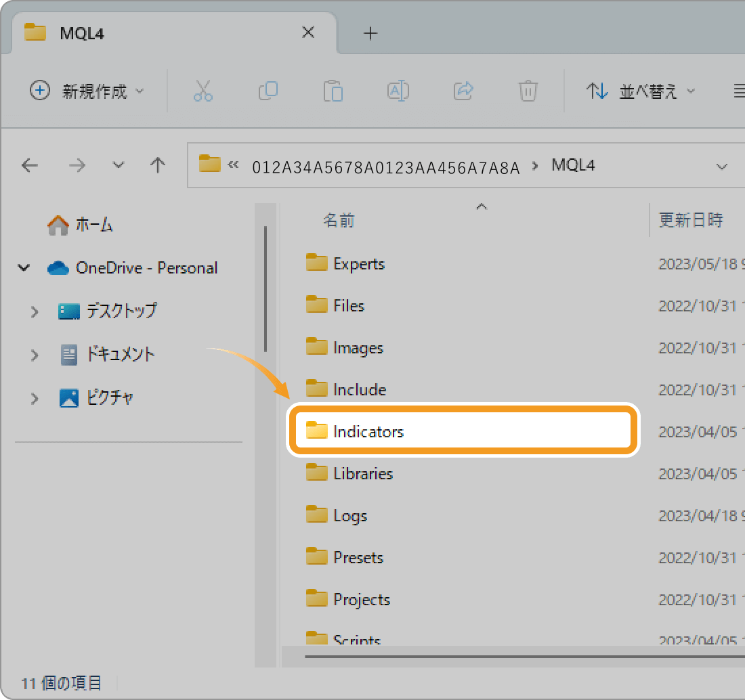Sort by the 更新日時 column header
Viewport: 745px width, 700px height.
[691, 220]
